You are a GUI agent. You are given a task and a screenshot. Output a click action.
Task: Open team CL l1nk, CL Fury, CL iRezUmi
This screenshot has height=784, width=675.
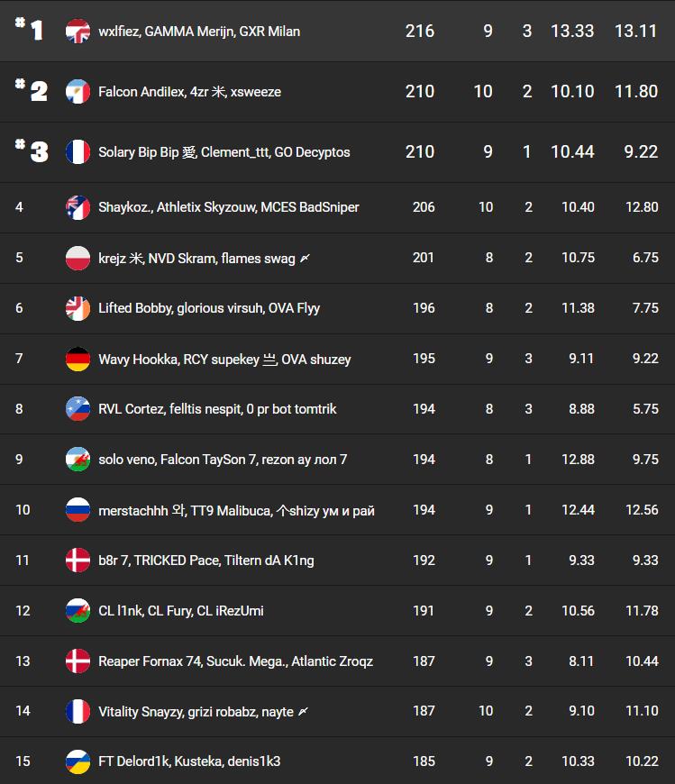(x=181, y=611)
